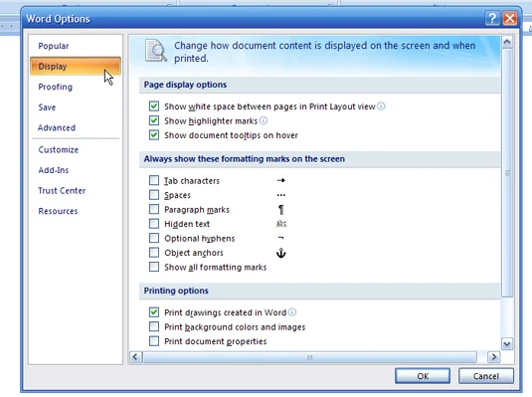This screenshot has width=532, height=397.
Task: Enable Print background colors and images
Action: click(154, 326)
